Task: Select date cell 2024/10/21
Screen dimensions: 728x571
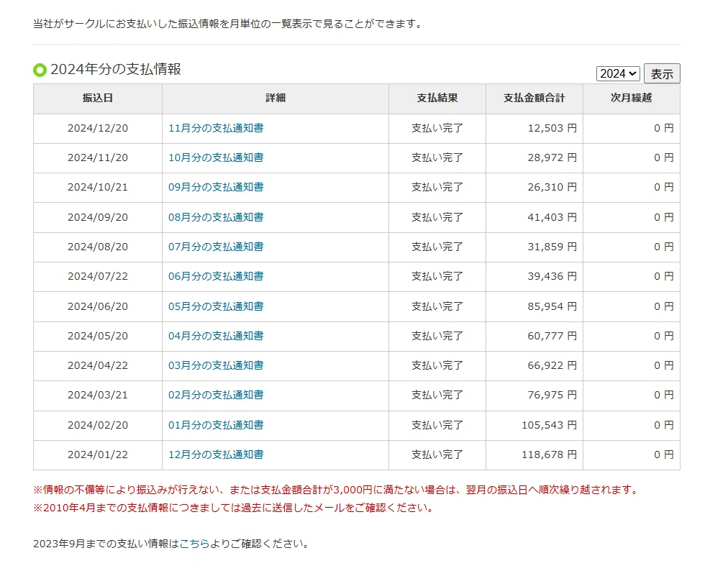Action: (98, 187)
